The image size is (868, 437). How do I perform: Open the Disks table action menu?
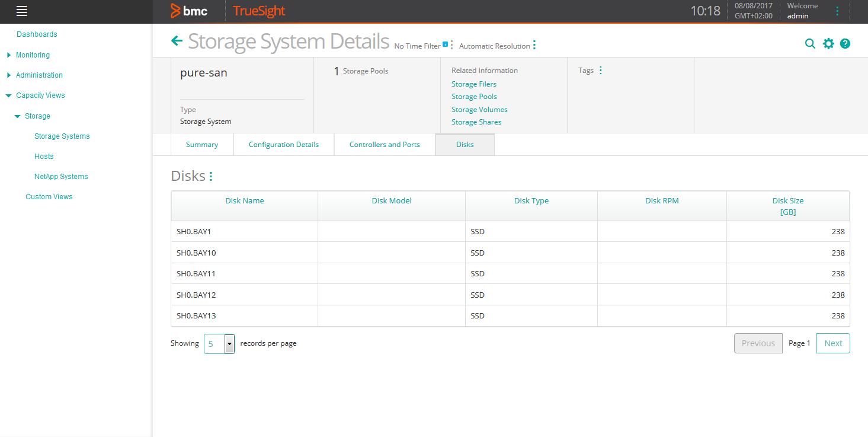[211, 176]
